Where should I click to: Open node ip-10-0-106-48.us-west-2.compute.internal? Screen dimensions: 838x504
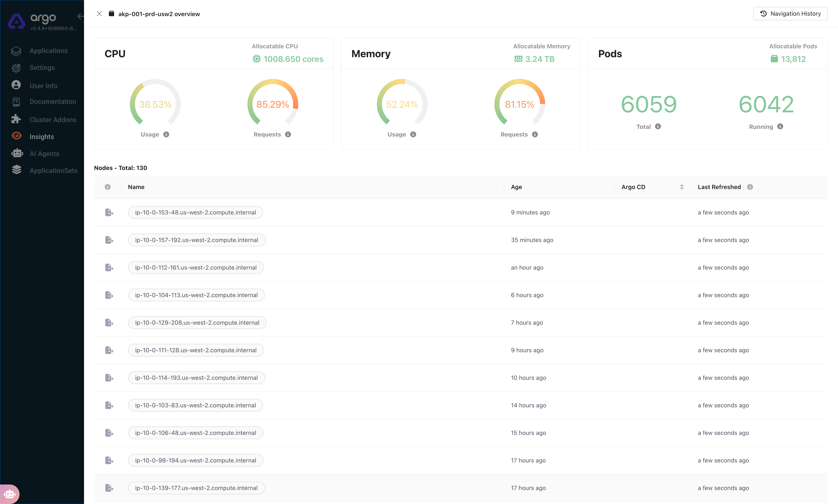(x=195, y=433)
